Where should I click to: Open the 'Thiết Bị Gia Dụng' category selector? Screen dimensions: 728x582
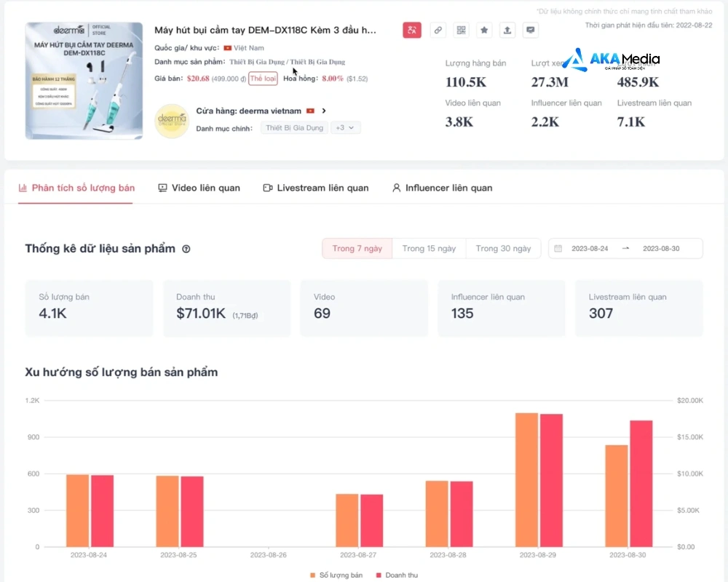click(x=293, y=127)
